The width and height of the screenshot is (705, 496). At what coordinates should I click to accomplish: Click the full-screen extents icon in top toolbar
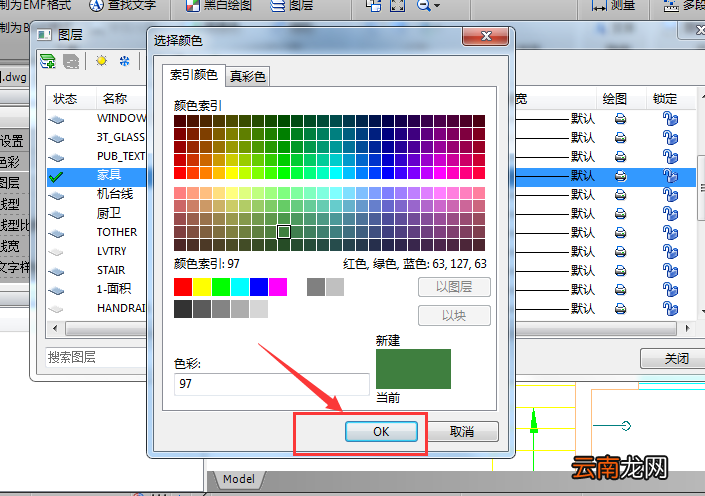click(397, 5)
